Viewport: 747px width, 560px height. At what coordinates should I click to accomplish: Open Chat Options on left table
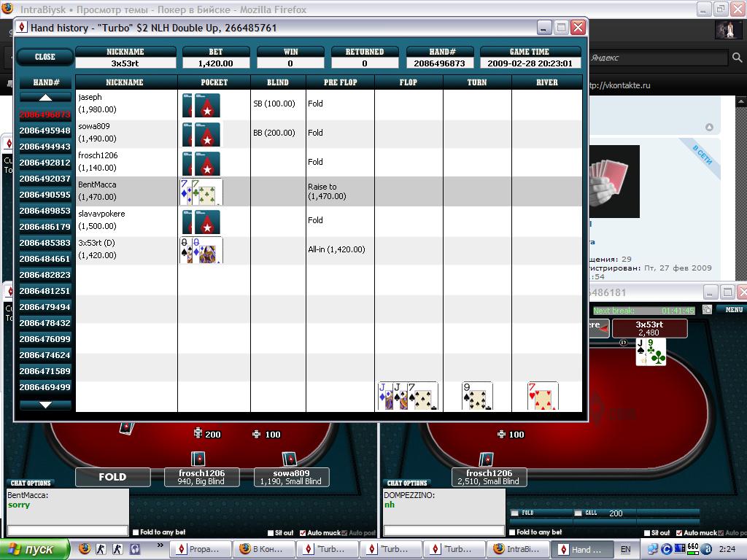30,483
